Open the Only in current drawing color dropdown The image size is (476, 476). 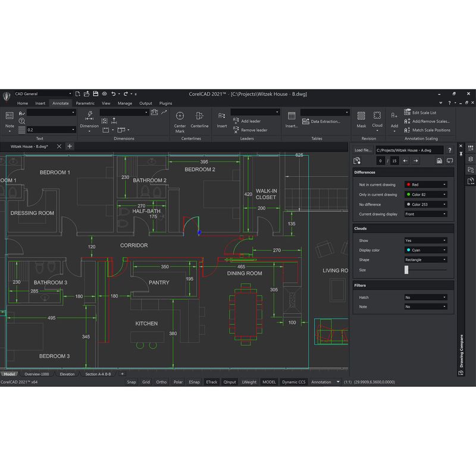click(x=425, y=195)
